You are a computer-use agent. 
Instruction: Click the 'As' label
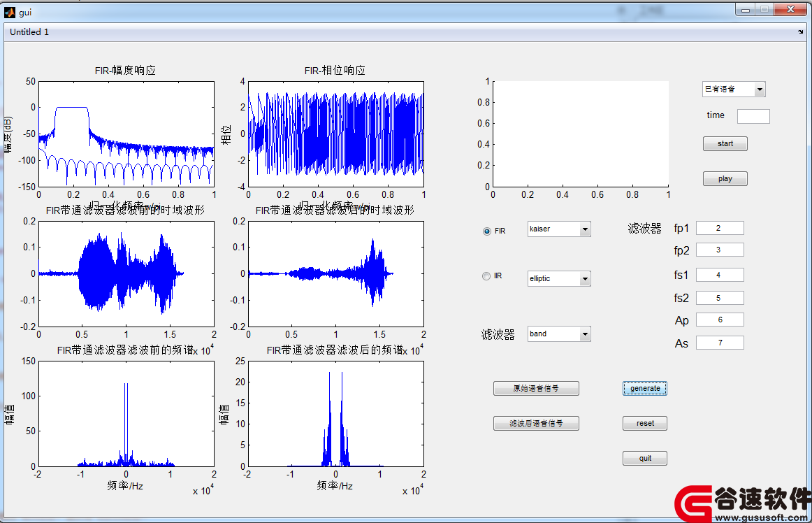click(681, 344)
